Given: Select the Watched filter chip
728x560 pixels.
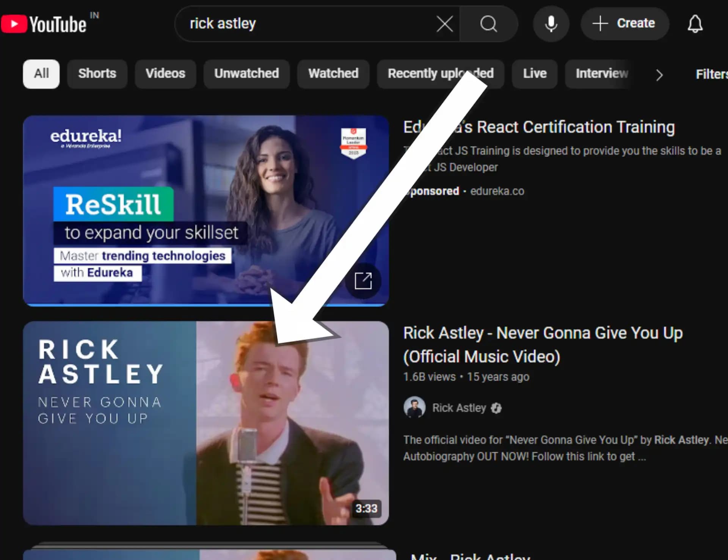Looking at the screenshot, I should (333, 74).
